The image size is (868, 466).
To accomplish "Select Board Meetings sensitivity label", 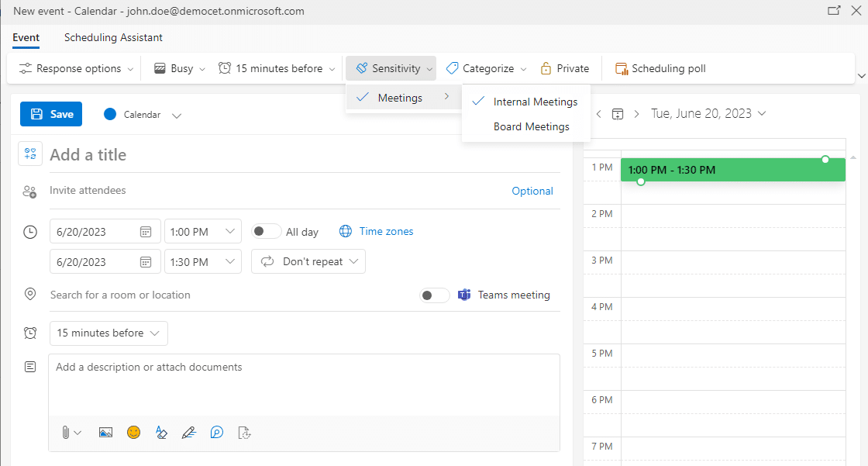I will click(x=531, y=126).
